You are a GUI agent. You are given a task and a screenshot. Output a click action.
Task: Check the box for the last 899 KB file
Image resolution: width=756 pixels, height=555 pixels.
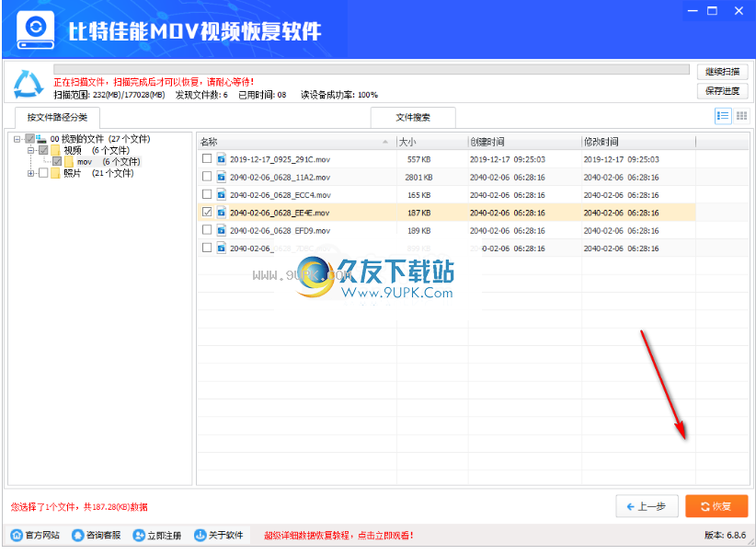click(x=207, y=248)
